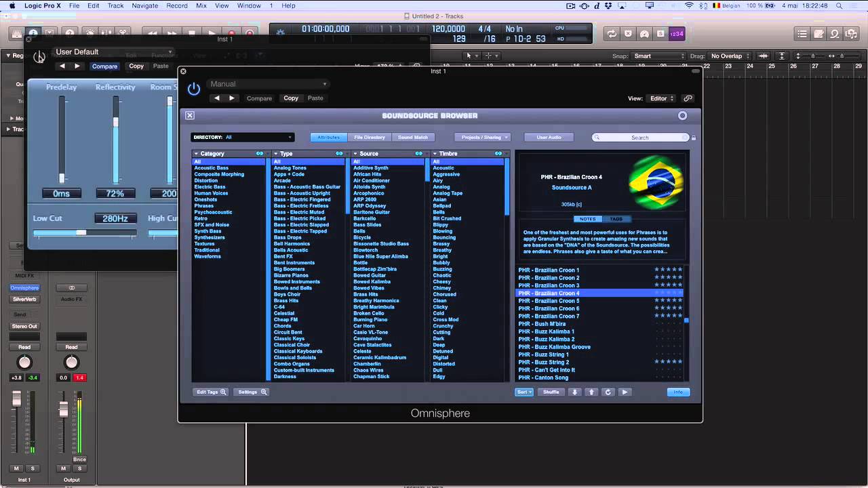This screenshot has width=868, height=488.
Task: Switch to File Directory tab
Action: tap(370, 138)
